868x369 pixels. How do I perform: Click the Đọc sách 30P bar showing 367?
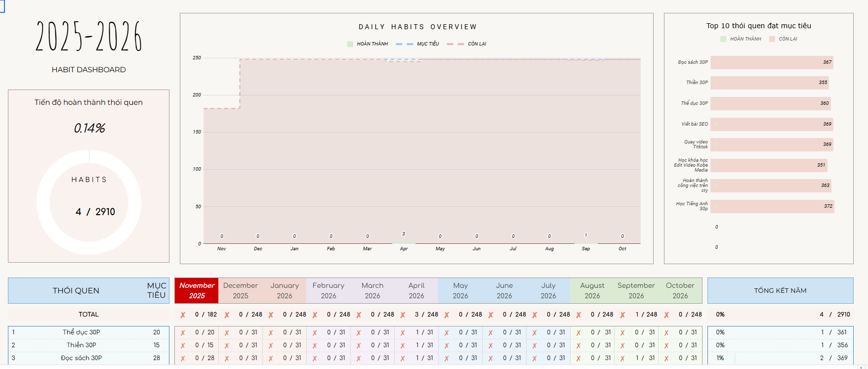(x=771, y=62)
